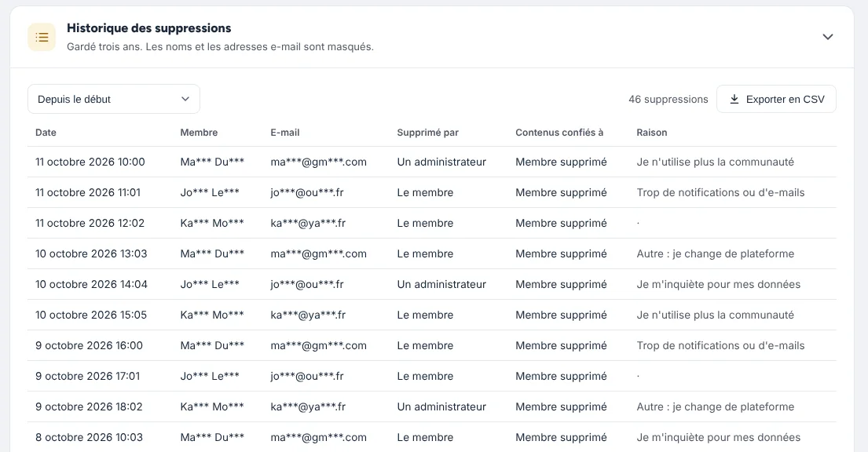Viewport: 868px width, 452px height.
Task: Select the 11 octobre 2026 11:01 date cell
Action: click(x=88, y=192)
